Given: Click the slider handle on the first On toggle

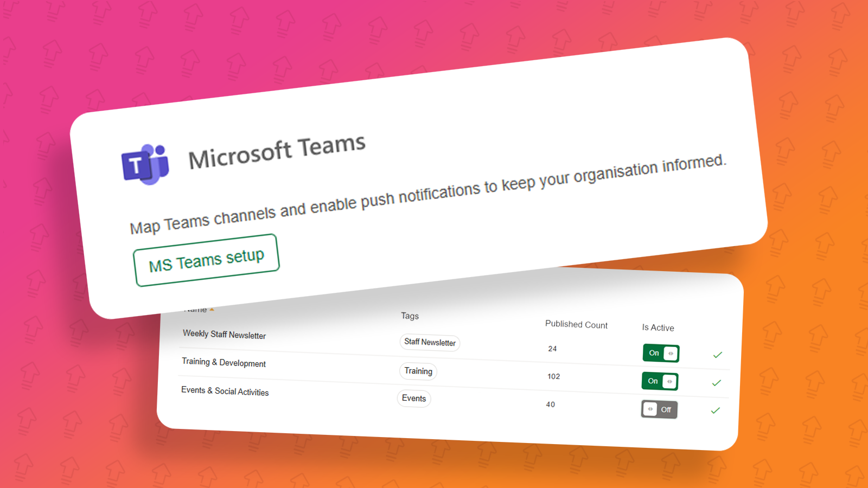Looking at the screenshot, I should pyautogui.click(x=670, y=352).
